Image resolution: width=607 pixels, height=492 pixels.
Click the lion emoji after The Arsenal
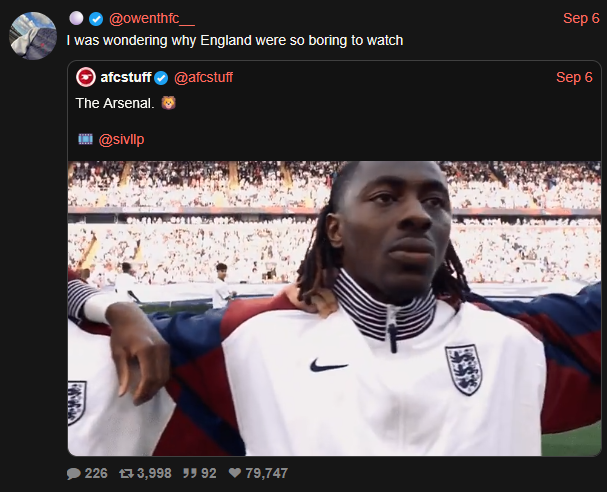(168, 103)
